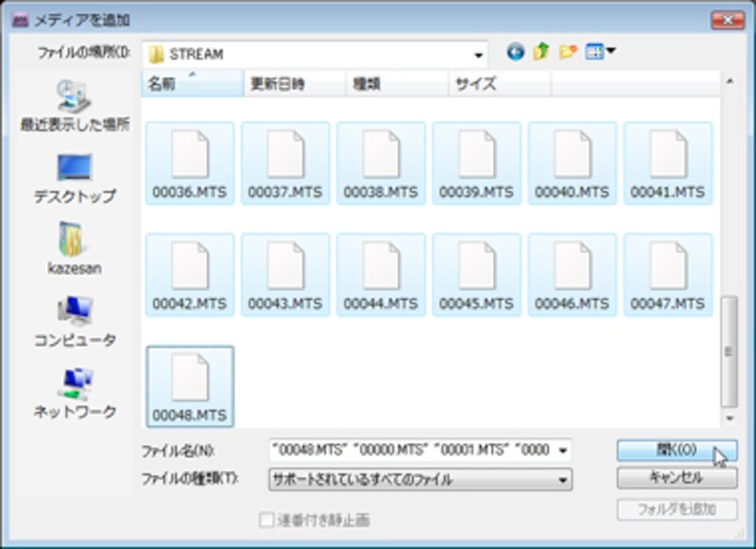Open Network in the places sidebar
756x549 pixels.
[75, 393]
